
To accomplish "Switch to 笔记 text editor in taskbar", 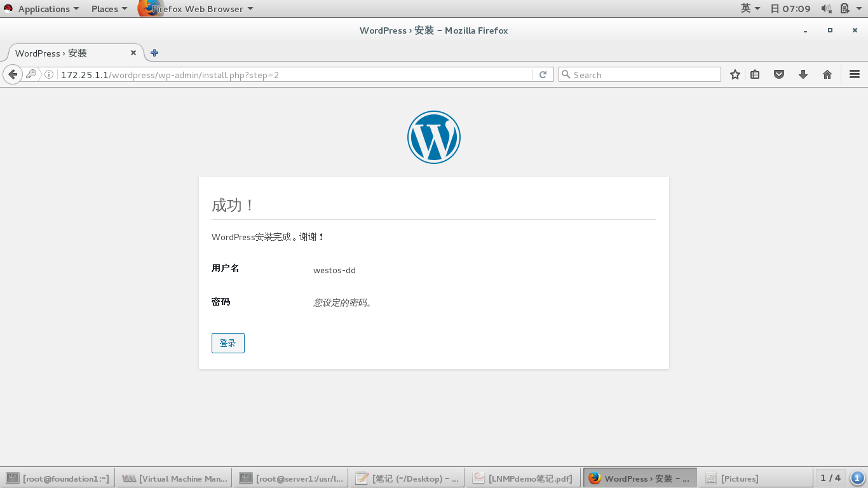I will pos(407,478).
